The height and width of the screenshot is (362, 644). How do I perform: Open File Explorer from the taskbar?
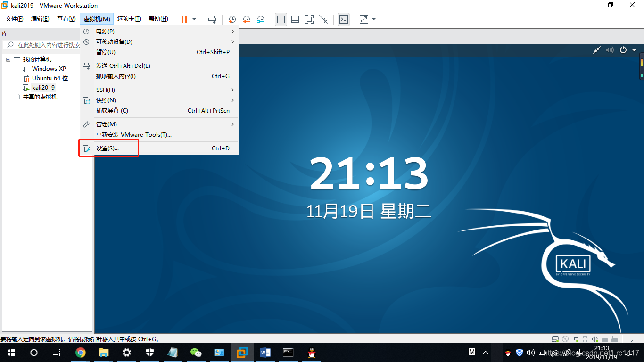click(104, 353)
